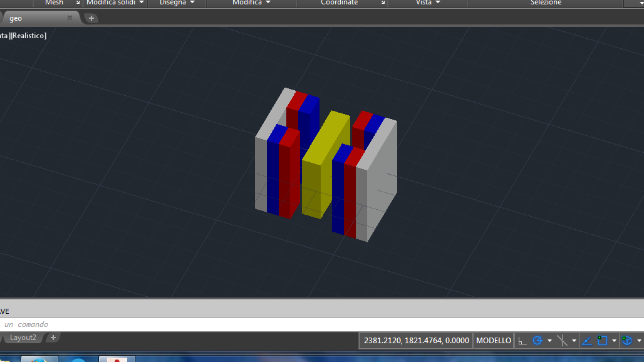The height and width of the screenshot is (362, 644).
Task: Open 3D Object snap dropdown arrow
Action: [x=639, y=341]
